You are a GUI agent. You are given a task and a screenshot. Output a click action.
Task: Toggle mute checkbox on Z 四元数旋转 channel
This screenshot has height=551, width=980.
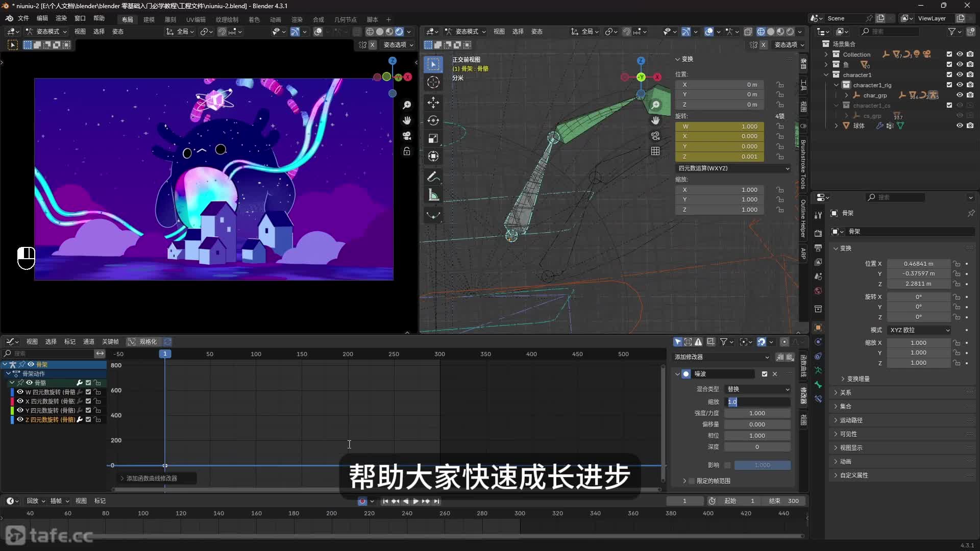click(x=88, y=419)
